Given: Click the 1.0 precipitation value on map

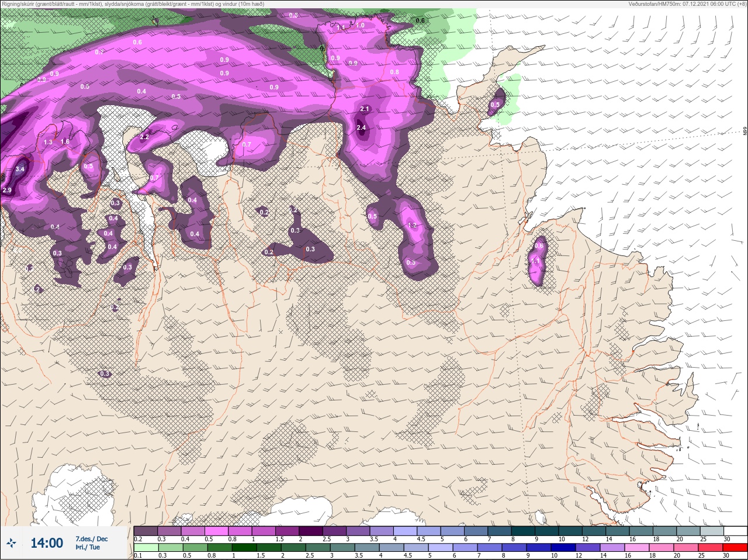Looking at the screenshot, I should (360, 26).
